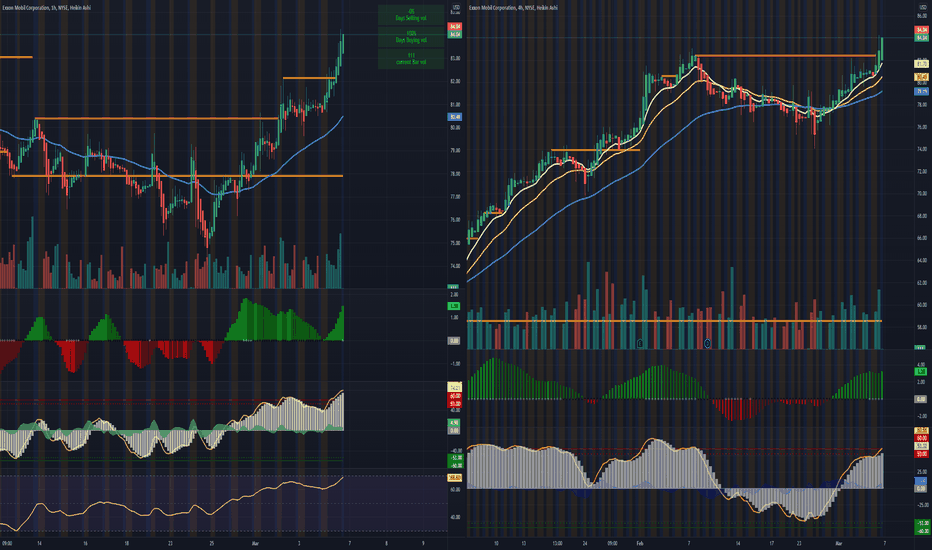
Task: Click the red 84.94 price label on 4h chart
Action: tap(921, 30)
